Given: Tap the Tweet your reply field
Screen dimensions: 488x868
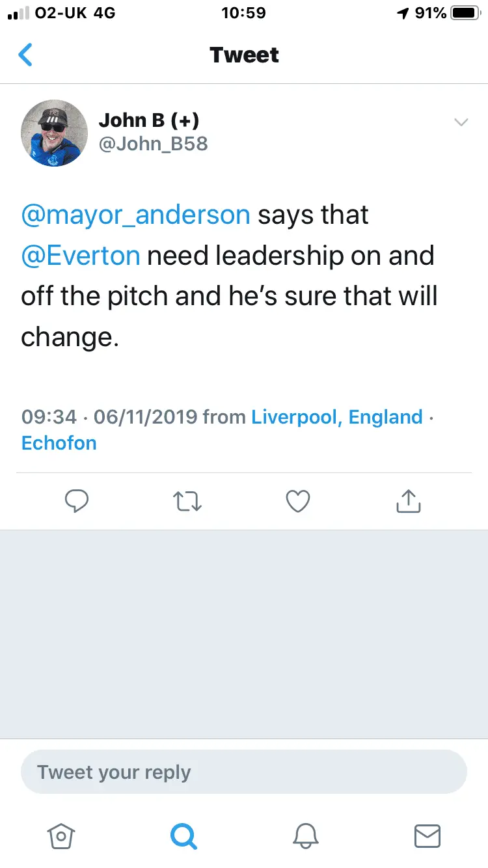Looking at the screenshot, I should [244, 772].
